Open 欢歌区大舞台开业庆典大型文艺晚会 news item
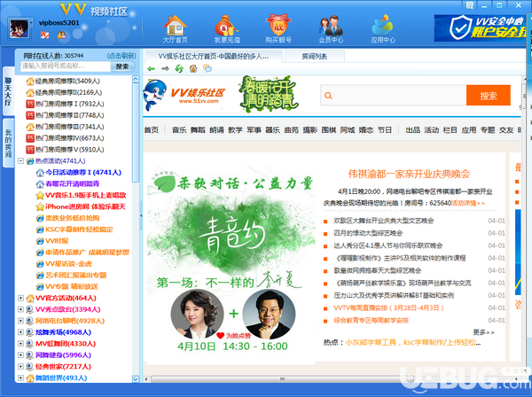 click(384, 221)
